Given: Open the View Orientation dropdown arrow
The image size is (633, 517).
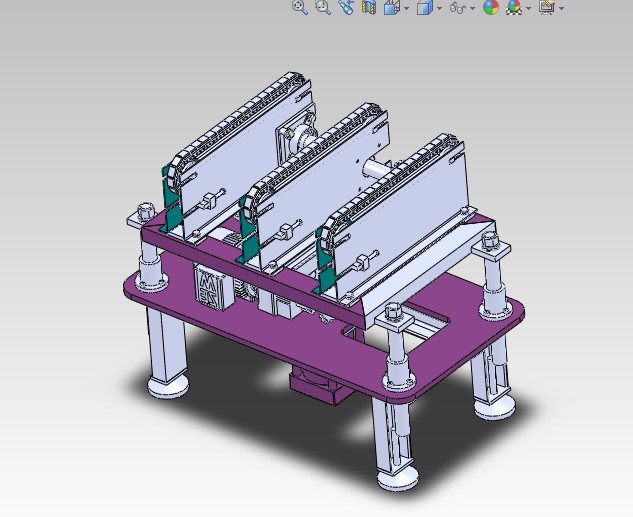Looking at the screenshot, I should point(406,8).
